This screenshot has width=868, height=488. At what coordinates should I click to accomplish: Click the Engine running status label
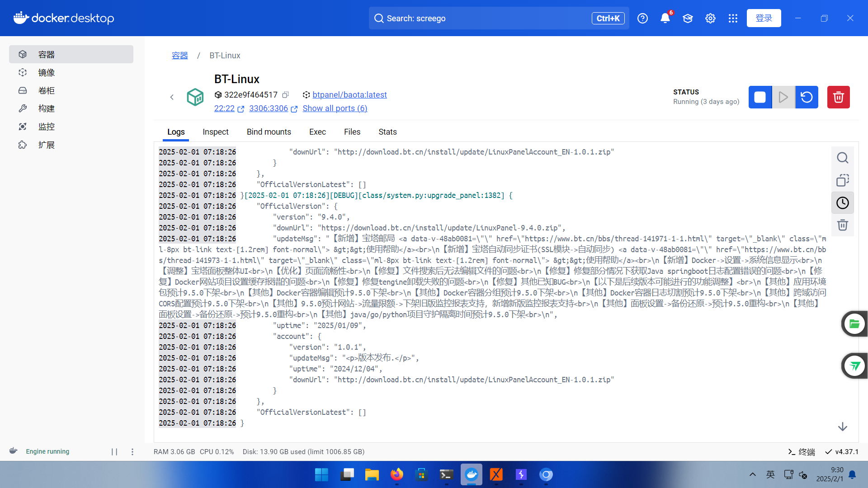coord(47,451)
